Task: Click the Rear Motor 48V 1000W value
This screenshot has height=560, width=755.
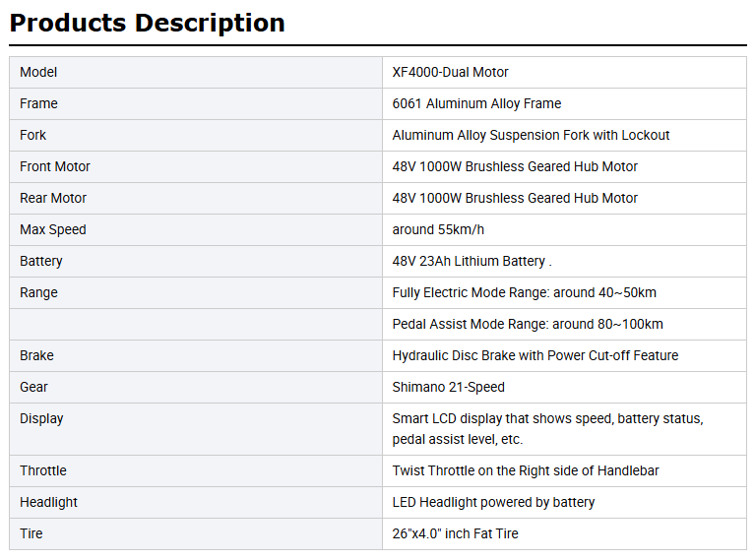Action: [x=515, y=198]
